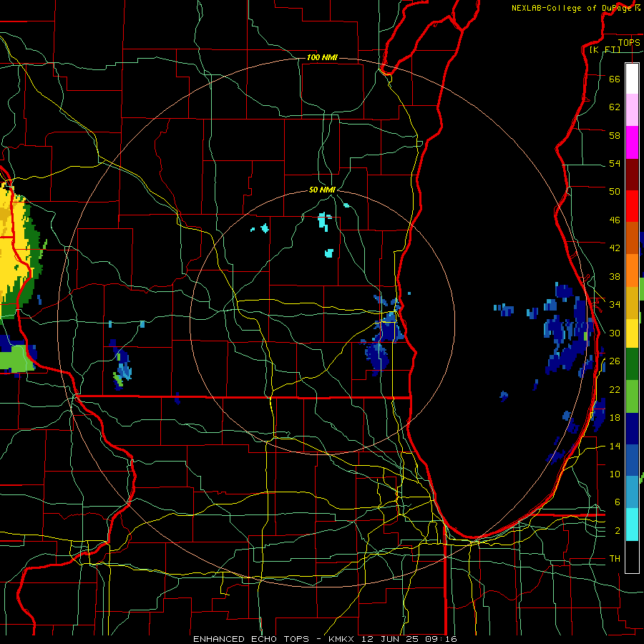
Task: Click the "34" legend value
Action: coord(615,305)
